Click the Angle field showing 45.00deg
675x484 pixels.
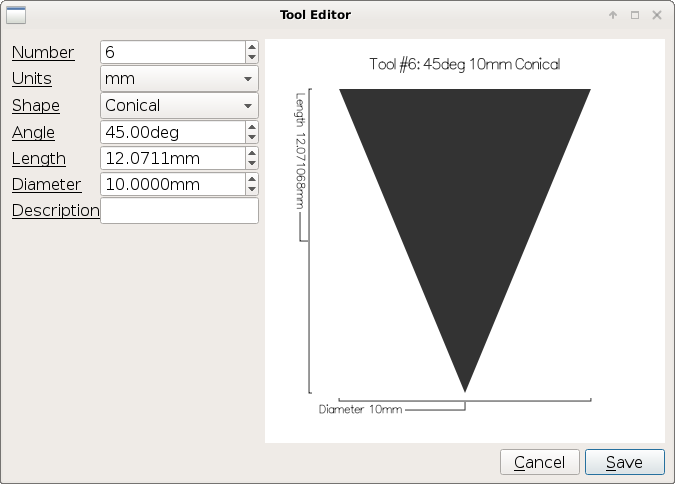pos(173,132)
